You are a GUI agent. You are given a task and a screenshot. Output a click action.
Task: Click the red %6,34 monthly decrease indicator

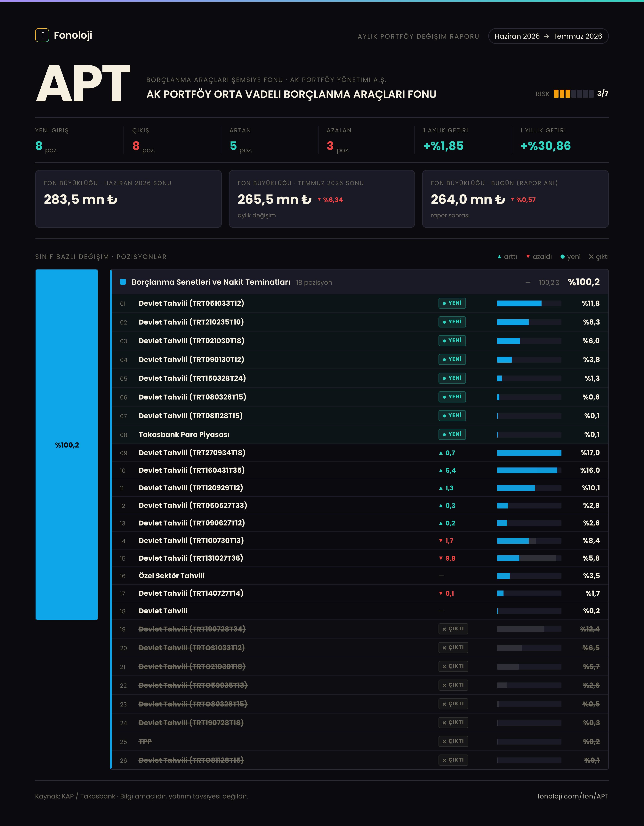click(x=330, y=200)
